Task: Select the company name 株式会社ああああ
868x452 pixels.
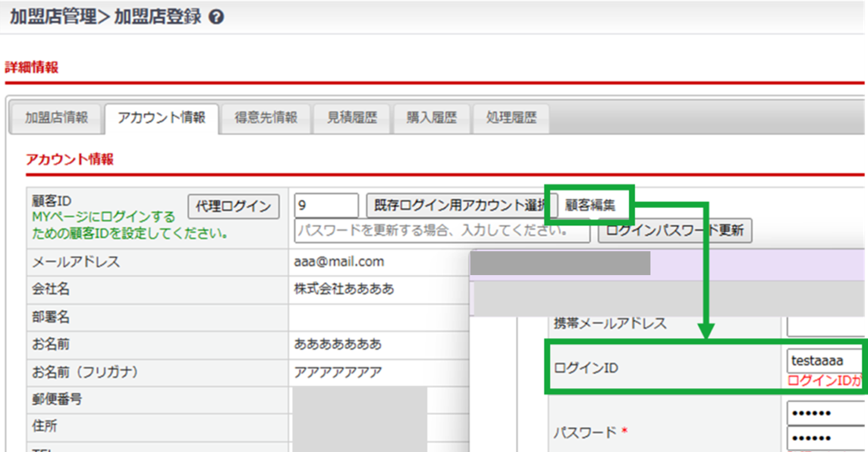Action: pyautogui.click(x=344, y=289)
